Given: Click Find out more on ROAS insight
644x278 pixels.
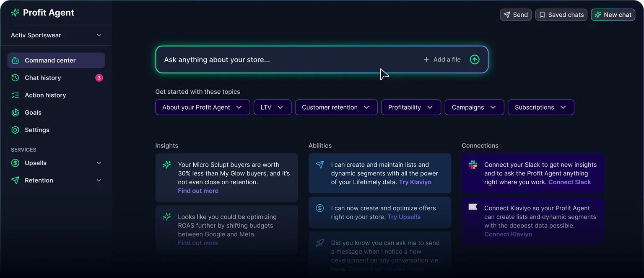Looking at the screenshot, I should pos(198,243).
